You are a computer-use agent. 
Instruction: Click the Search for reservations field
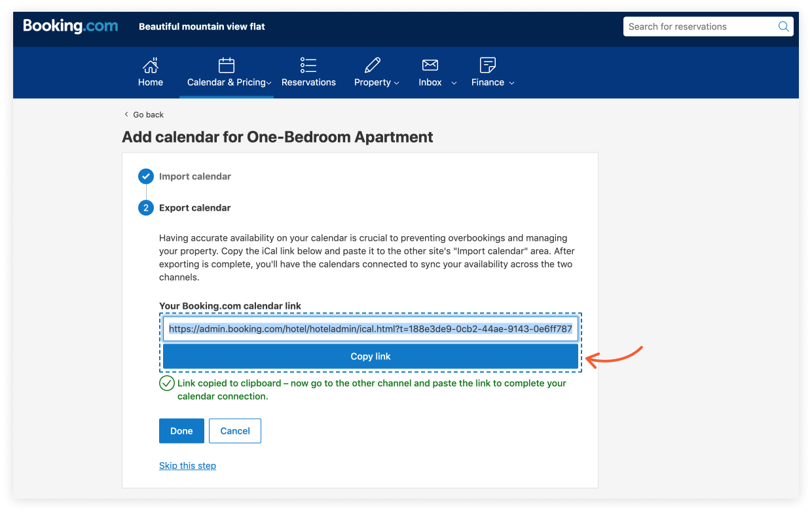coord(708,27)
